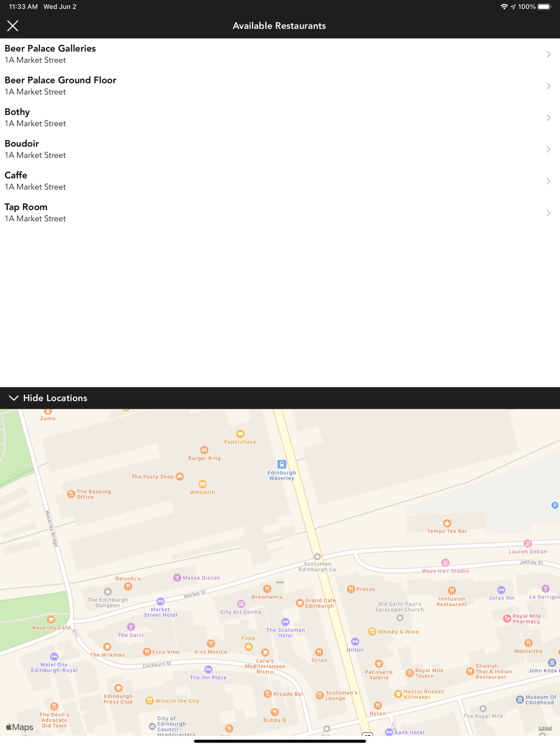Choose the Bothy restaurant row

[280, 118]
